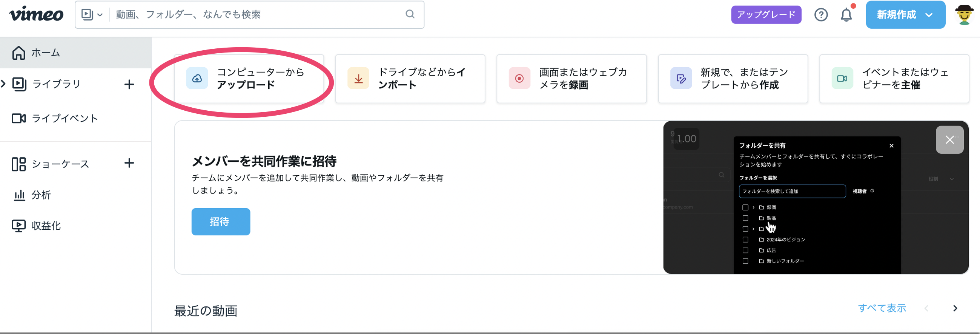This screenshot has height=334, width=980.
Task: Create new showcase with plus icon
Action: tap(129, 163)
